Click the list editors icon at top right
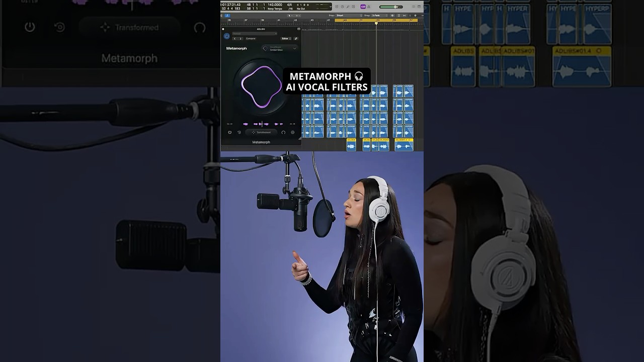644x362 pixels. pyautogui.click(x=414, y=7)
